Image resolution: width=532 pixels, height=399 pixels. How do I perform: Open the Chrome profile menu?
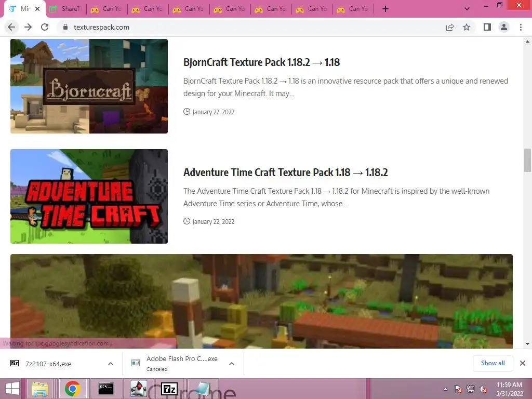(x=504, y=27)
